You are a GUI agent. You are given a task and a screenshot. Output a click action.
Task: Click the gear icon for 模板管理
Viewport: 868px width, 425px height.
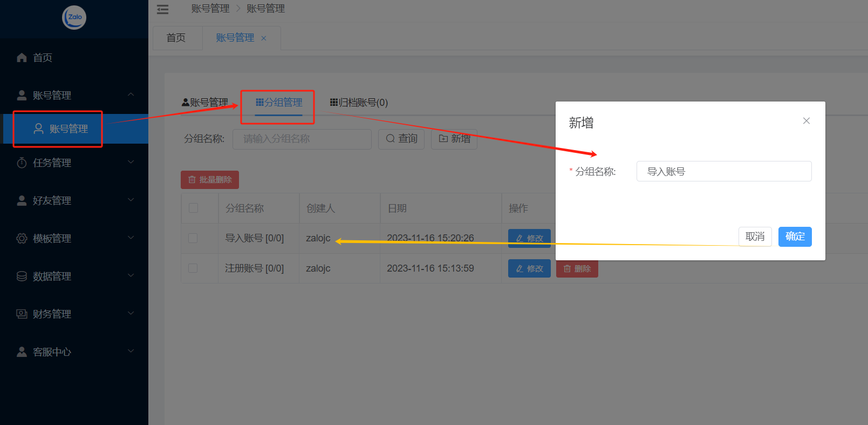[22, 238]
